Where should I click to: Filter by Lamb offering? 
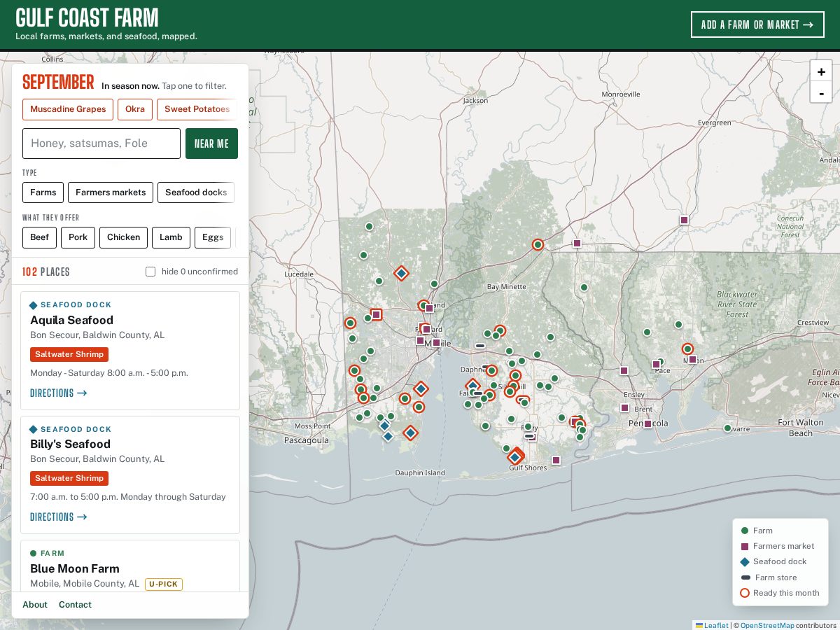(x=171, y=237)
